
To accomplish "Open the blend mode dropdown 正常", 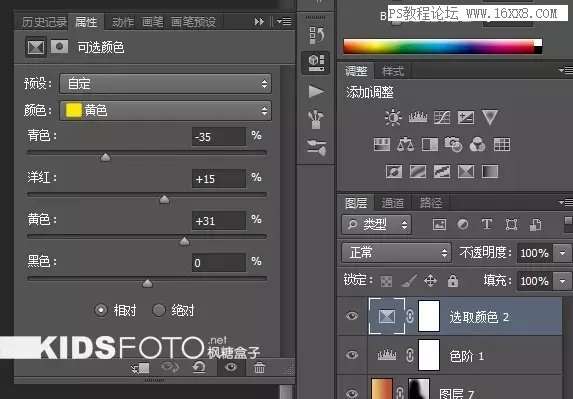I will (396, 252).
